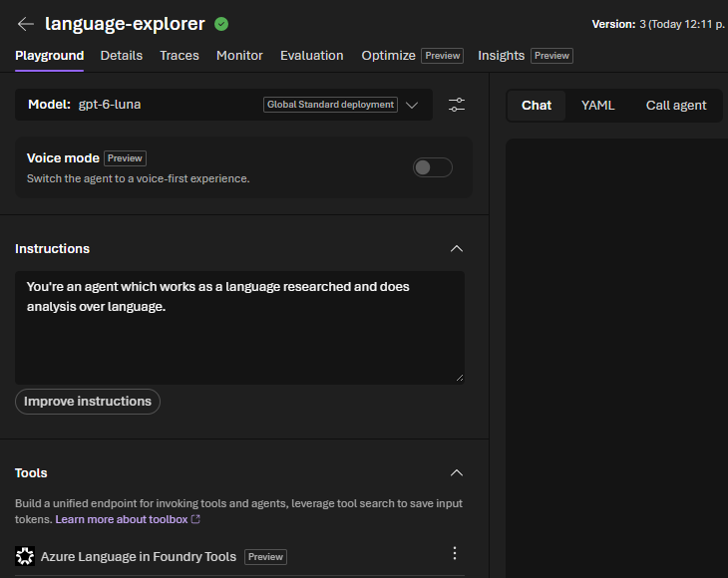Switch to the Traces tab

point(180,56)
